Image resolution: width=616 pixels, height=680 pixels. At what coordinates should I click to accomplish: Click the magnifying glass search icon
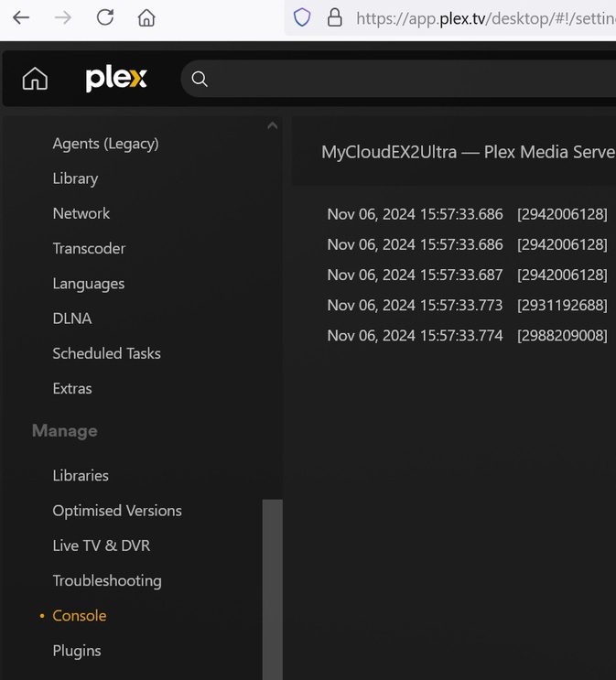[200, 80]
